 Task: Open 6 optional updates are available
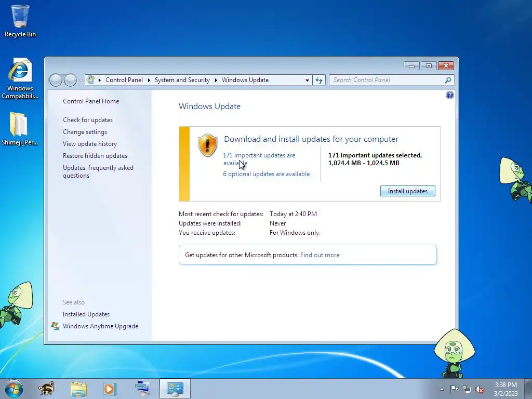[x=267, y=174]
